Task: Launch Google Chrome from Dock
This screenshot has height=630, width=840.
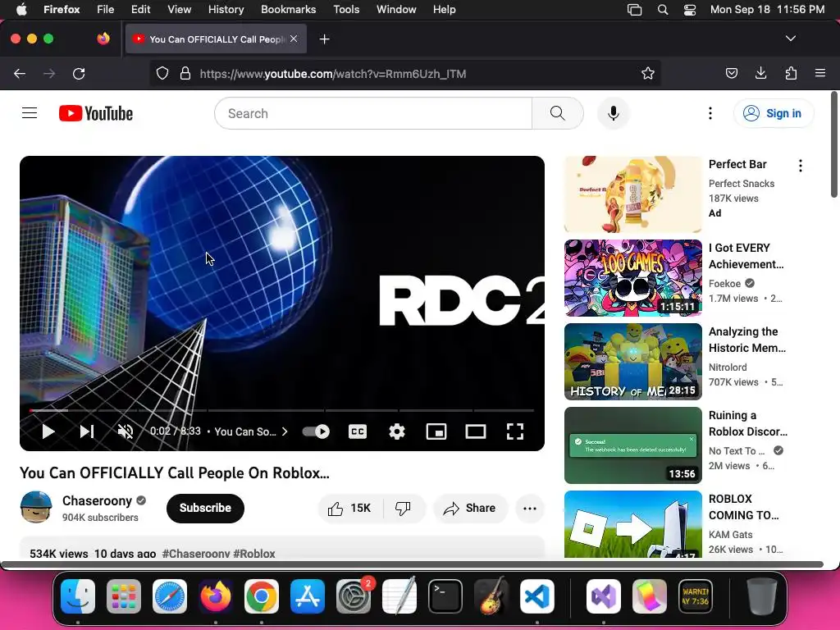Action: coord(262,596)
